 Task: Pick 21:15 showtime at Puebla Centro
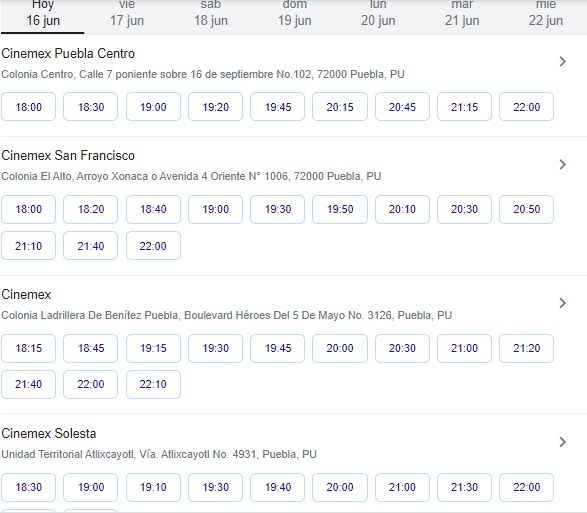pyautogui.click(x=464, y=107)
